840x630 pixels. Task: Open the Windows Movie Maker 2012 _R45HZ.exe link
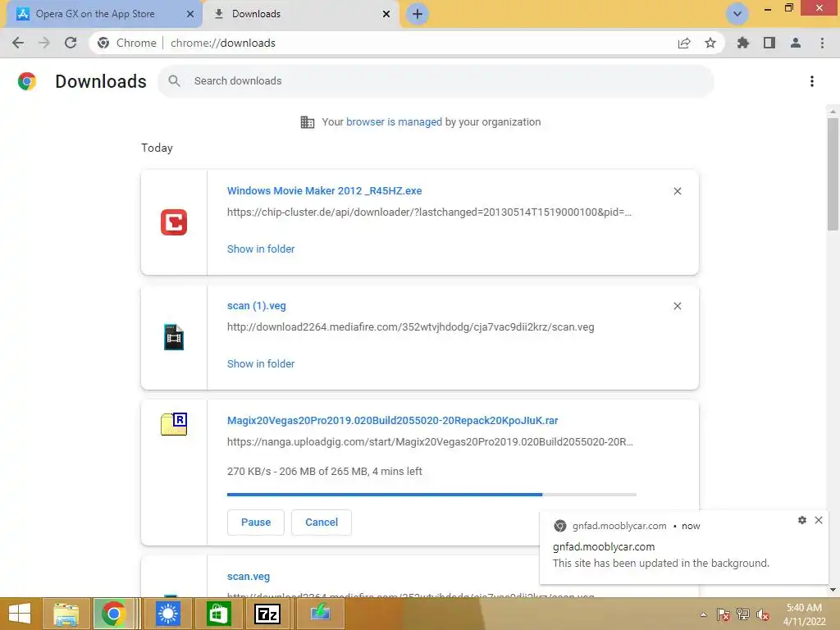pos(324,190)
